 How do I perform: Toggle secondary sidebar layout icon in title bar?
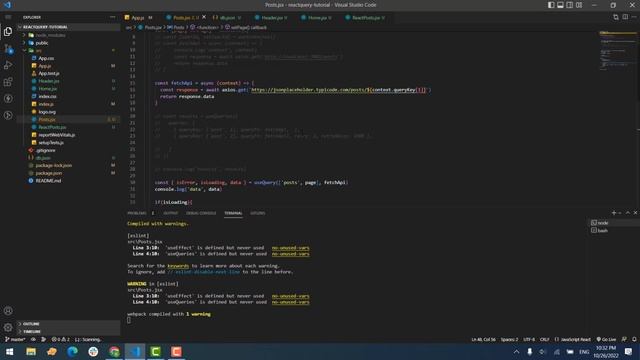[570, 5]
